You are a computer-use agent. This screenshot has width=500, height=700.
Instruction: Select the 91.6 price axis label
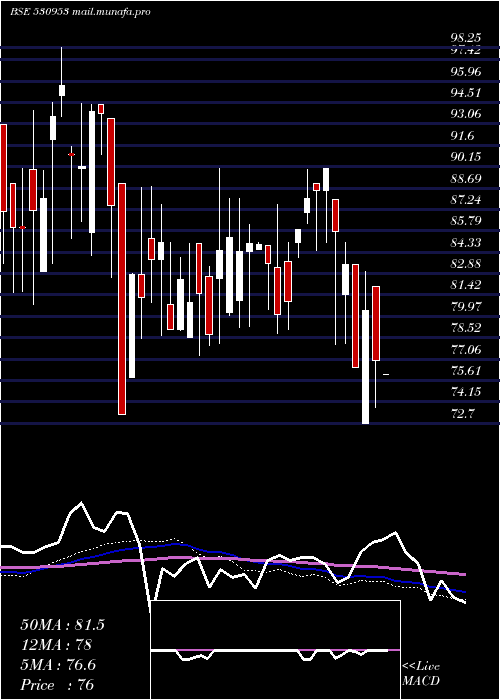click(462, 136)
